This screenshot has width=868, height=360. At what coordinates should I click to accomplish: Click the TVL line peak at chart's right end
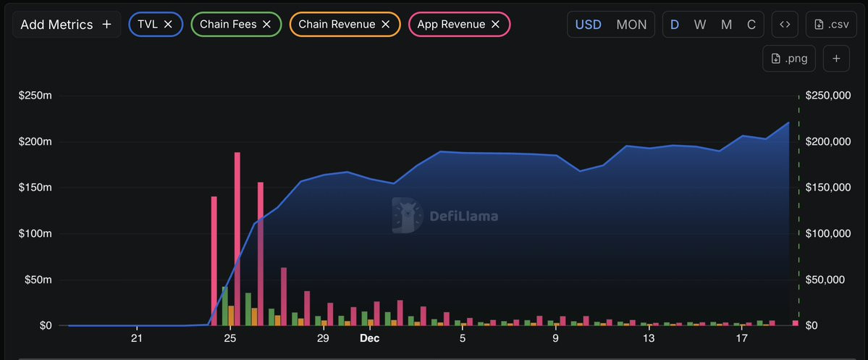(788, 122)
